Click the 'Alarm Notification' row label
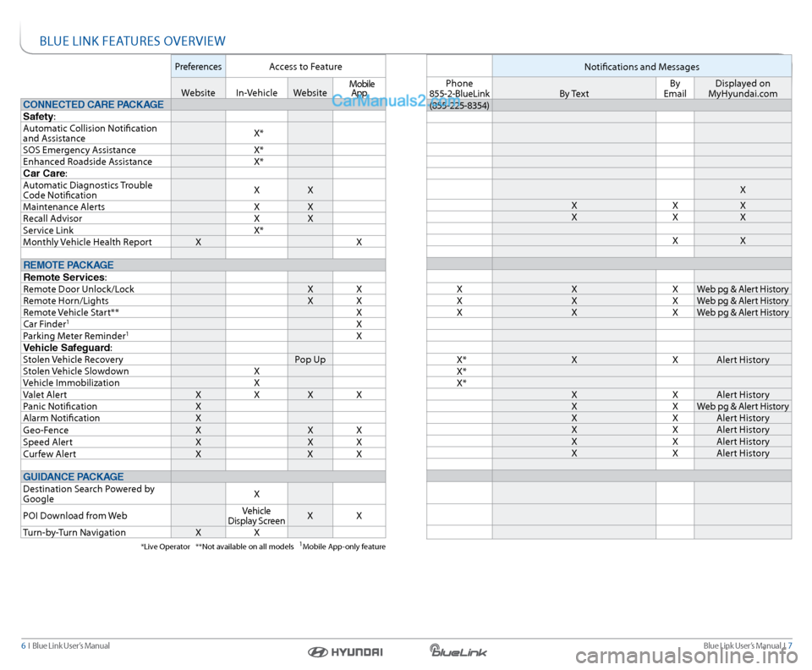812x670 pixels. point(62,418)
